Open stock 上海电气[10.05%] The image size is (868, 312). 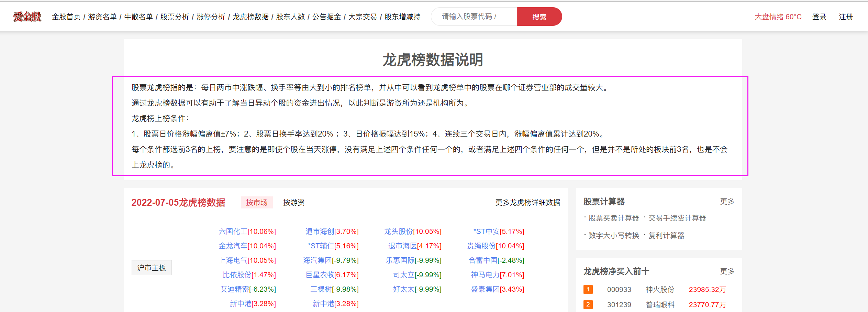click(247, 260)
